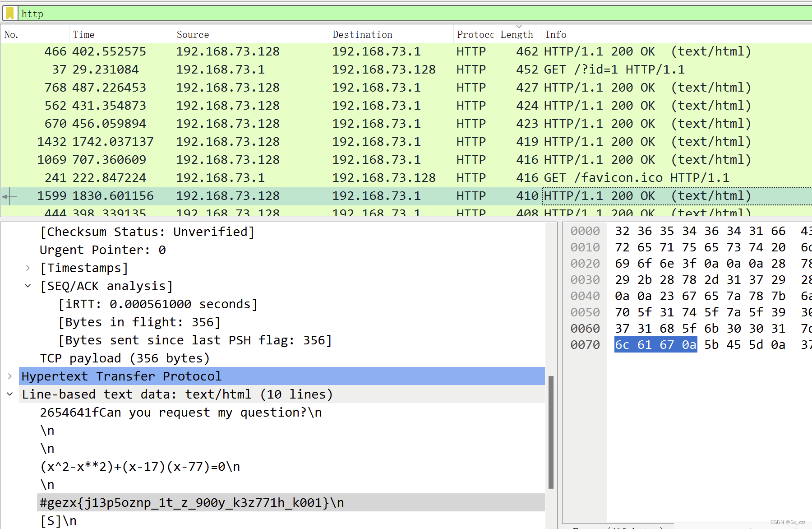This screenshot has width=812, height=529.
Task: Select the [S]\n line in text data
Action: 58,521
